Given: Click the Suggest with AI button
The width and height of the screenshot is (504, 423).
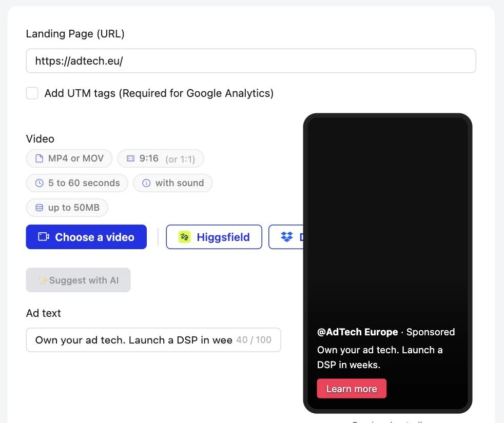Looking at the screenshot, I should 78,280.
